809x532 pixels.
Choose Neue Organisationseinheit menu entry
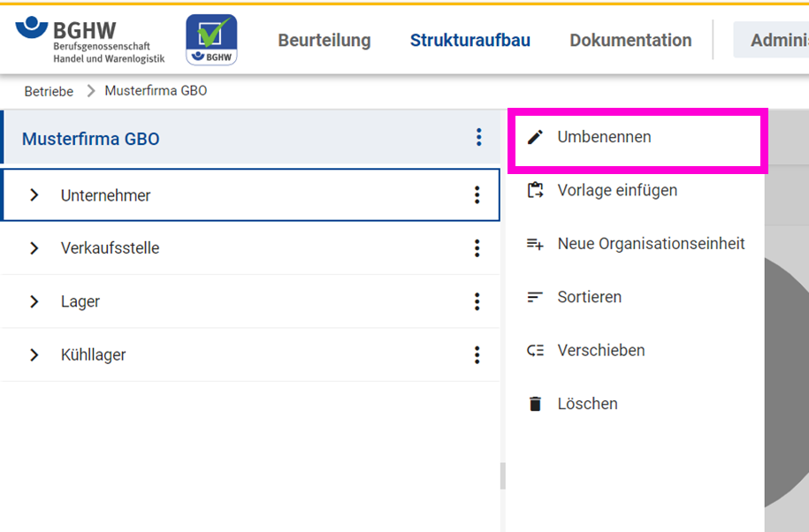[651, 244]
